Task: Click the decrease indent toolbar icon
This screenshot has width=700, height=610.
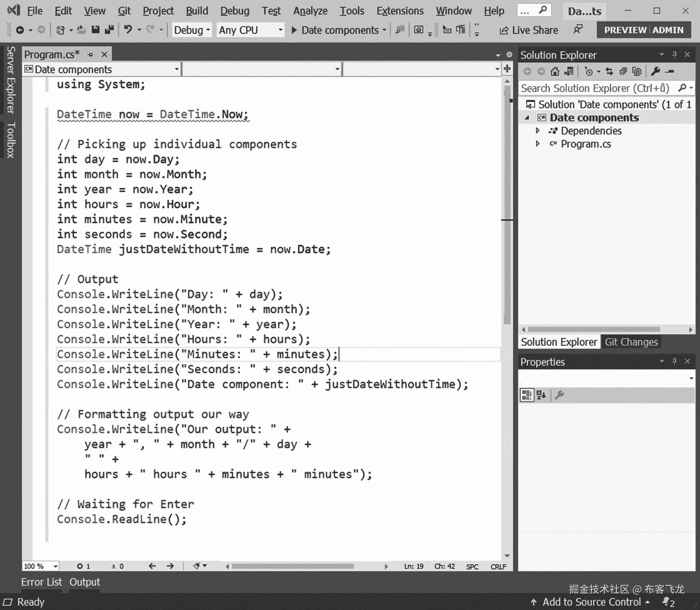Action: point(447,30)
